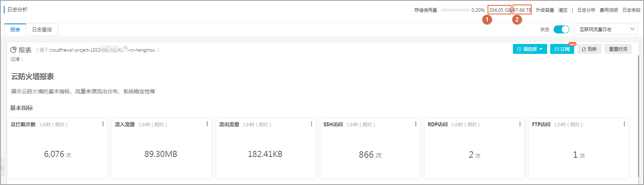Click the 刷新 refresh button
This screenshot has width=644, height=185.
[589, 49]
